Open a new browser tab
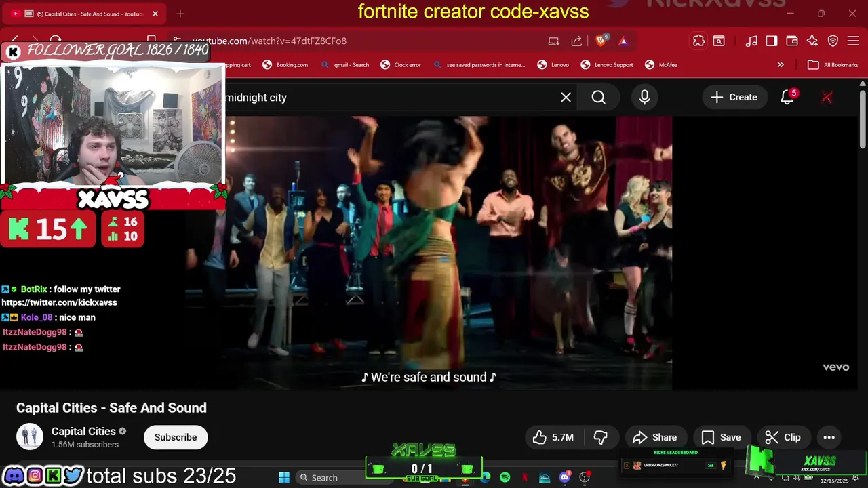Screen dimensions: 868x488 [x=180, y=14]
